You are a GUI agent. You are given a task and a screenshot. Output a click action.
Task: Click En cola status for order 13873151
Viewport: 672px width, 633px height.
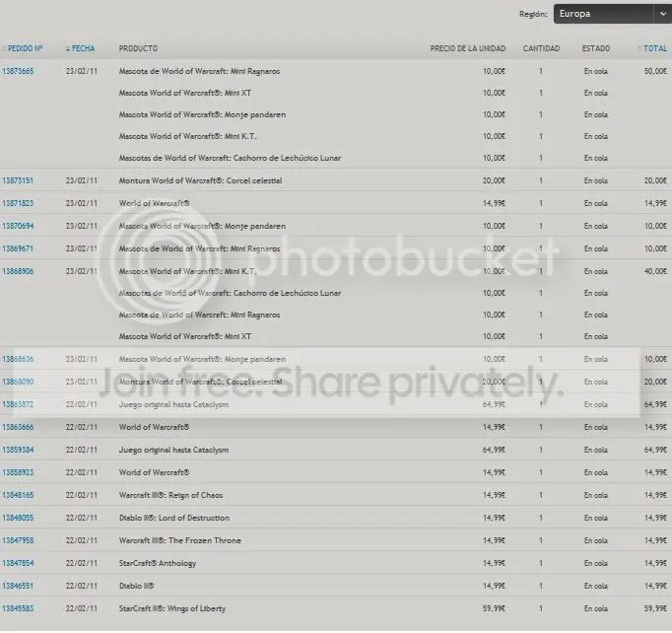(x=596, y=180)
